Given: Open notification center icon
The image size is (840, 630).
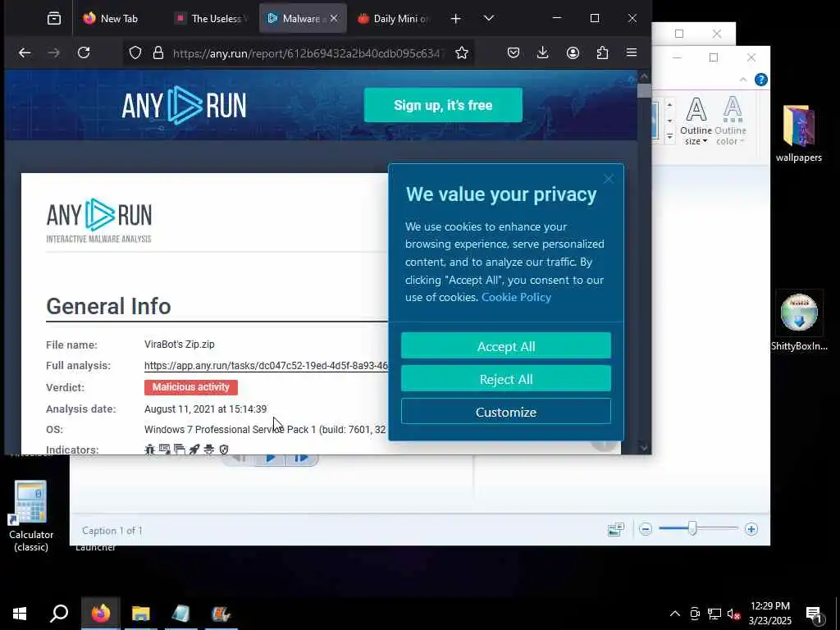Looking at the screenshot, I should pos(814,614).
